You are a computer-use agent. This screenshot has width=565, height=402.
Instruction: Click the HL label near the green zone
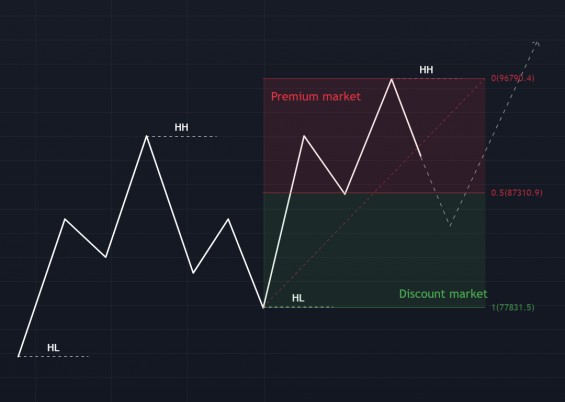[x=298, y=298]
